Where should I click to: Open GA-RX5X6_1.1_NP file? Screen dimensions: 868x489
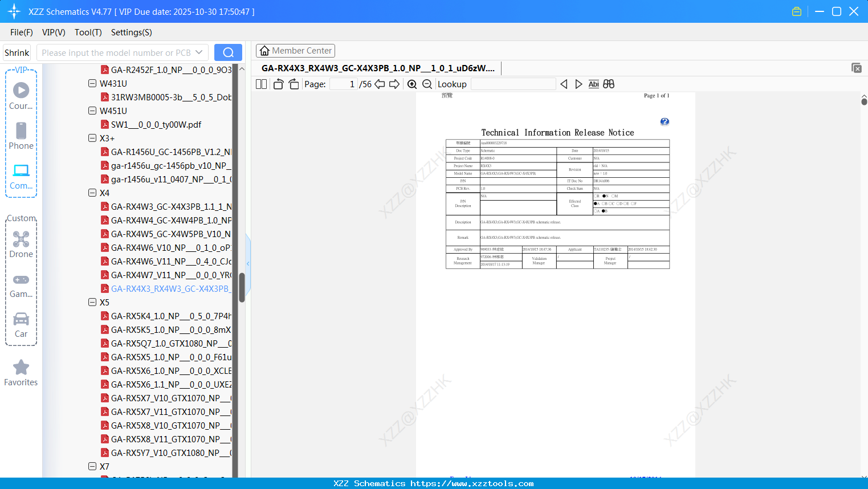point(172,384)
